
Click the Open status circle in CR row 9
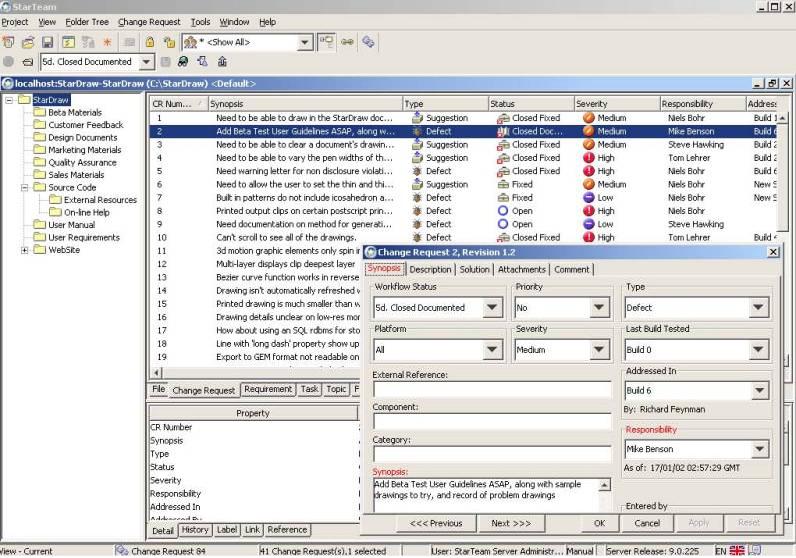click(503, 224)
